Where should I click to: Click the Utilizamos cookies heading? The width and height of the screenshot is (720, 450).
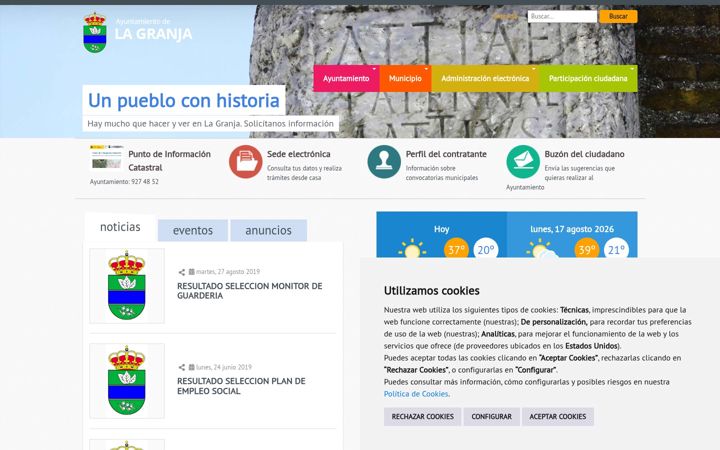tap(432, 291)
